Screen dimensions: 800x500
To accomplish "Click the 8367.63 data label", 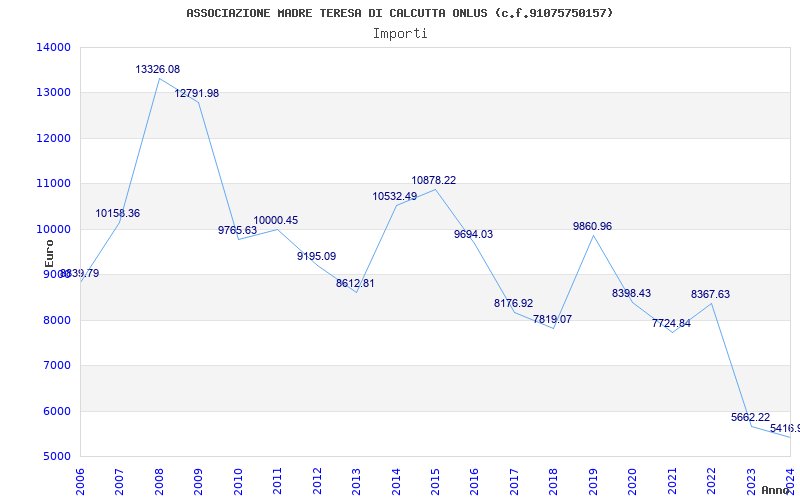I will pyautogui.click(x=711, y=294).
